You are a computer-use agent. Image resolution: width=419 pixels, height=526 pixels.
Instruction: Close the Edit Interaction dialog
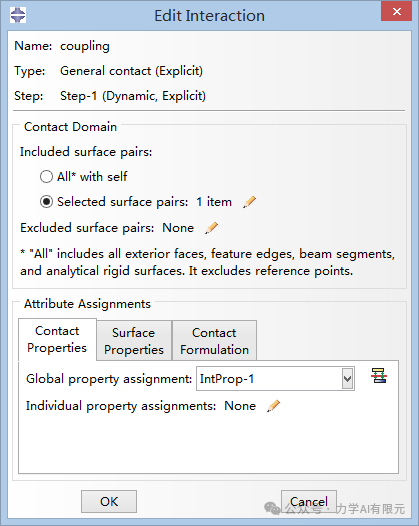397,11
